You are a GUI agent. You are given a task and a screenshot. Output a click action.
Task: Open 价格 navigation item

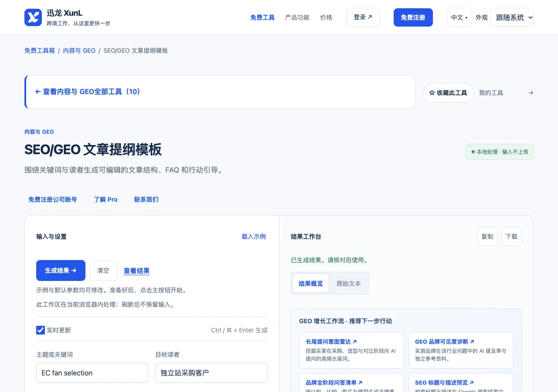click(326, 17)
